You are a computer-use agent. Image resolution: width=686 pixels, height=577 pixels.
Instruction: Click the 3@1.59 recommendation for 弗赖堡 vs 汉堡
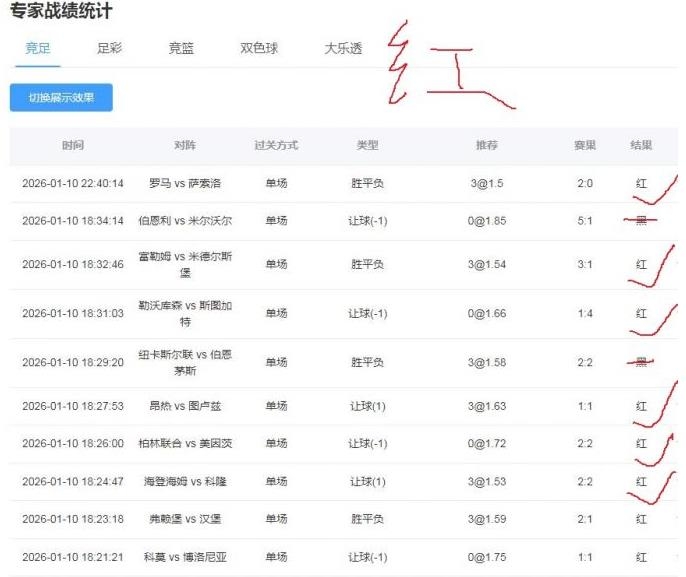tap(486, 519)
